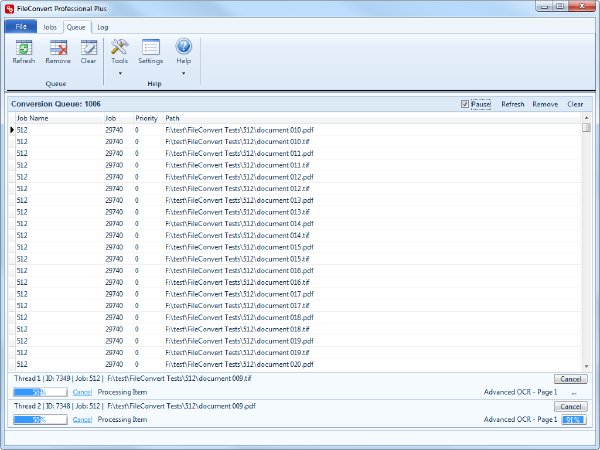The image size is (600, 450).
Task: Click the Cancel link for Thread 1 item
Action: click(82, 392)
